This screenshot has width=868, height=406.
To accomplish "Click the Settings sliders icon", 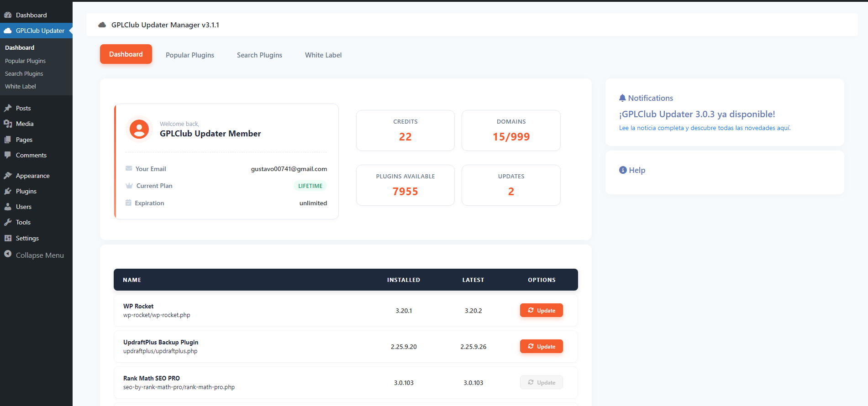I will pyautogui.click(x=8, y=238).
